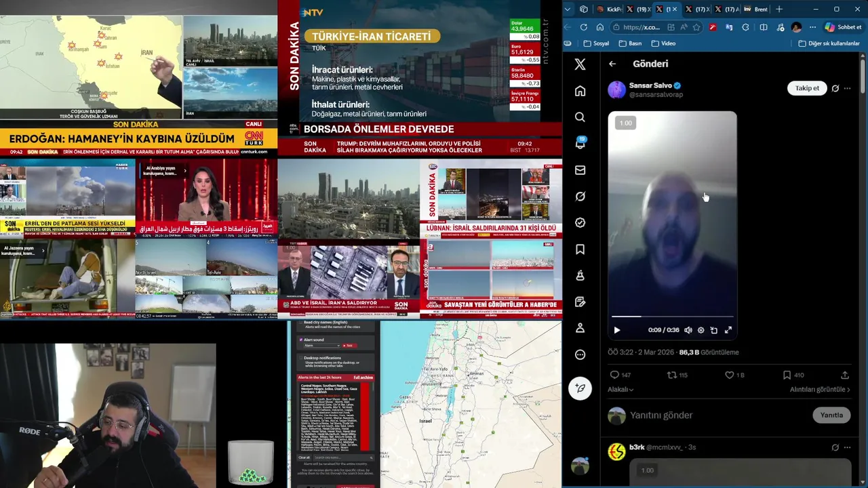The width and height of the screenshot is (868, 488).
Task: Open Alıntıları görüntüle link
Action: (x=820, y=390)
